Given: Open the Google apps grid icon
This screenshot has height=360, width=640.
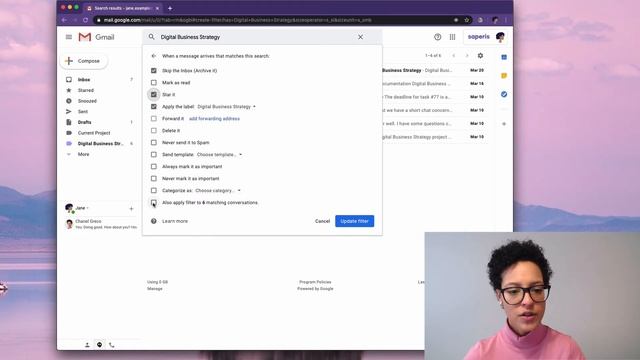Looking at the screenshot, I should [452, 37].
